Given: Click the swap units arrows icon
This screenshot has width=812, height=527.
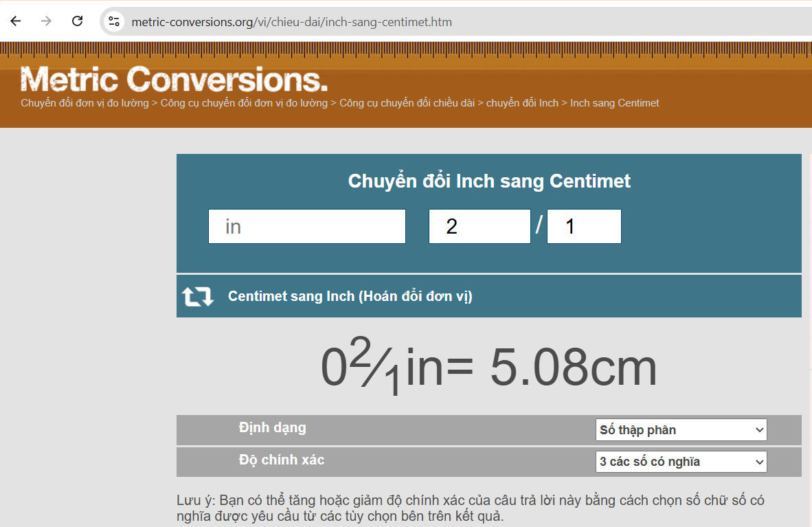Looking at the screenshot, I should [197, 296].
